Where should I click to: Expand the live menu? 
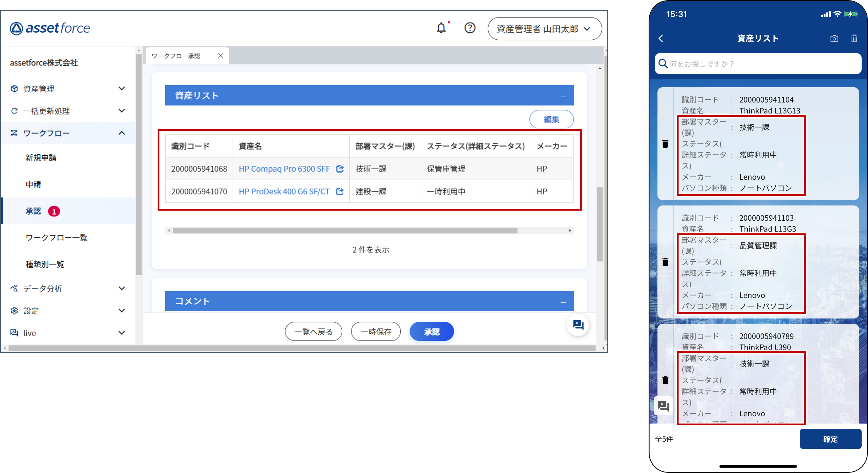(x=122, y=333)
